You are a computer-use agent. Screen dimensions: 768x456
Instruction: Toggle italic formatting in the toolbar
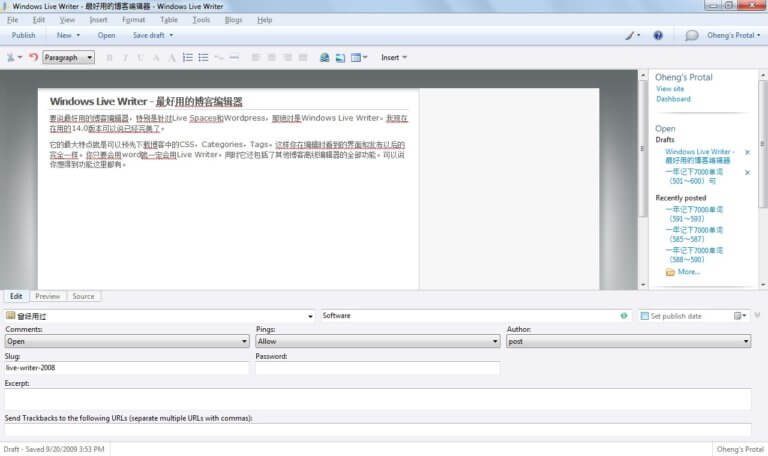coord(125,58)
